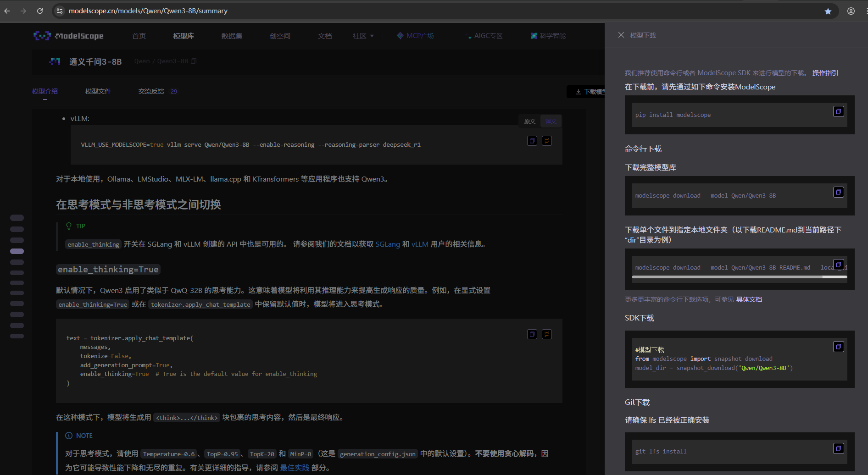The width and height of the screenshot is (868, 475).
Task: Copy the Qwen / Qwen3-8B model ID
Action: click(x=194, y=61)
